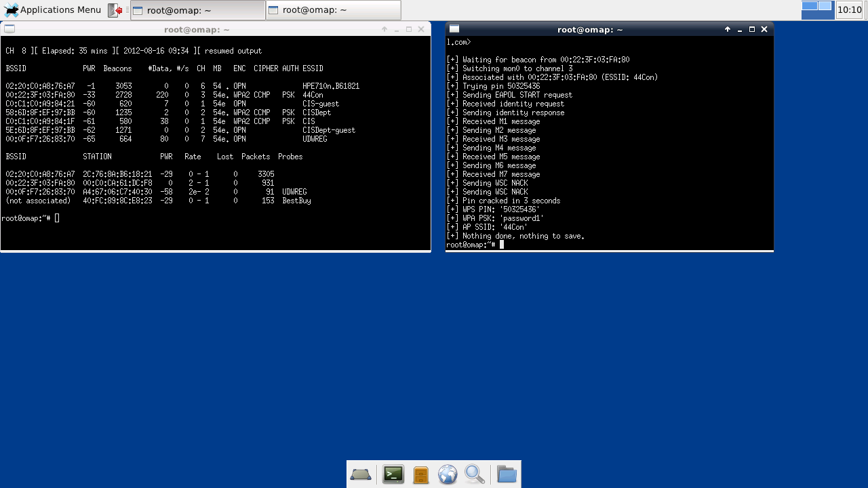Close the right terminal window

click(764, 29)
